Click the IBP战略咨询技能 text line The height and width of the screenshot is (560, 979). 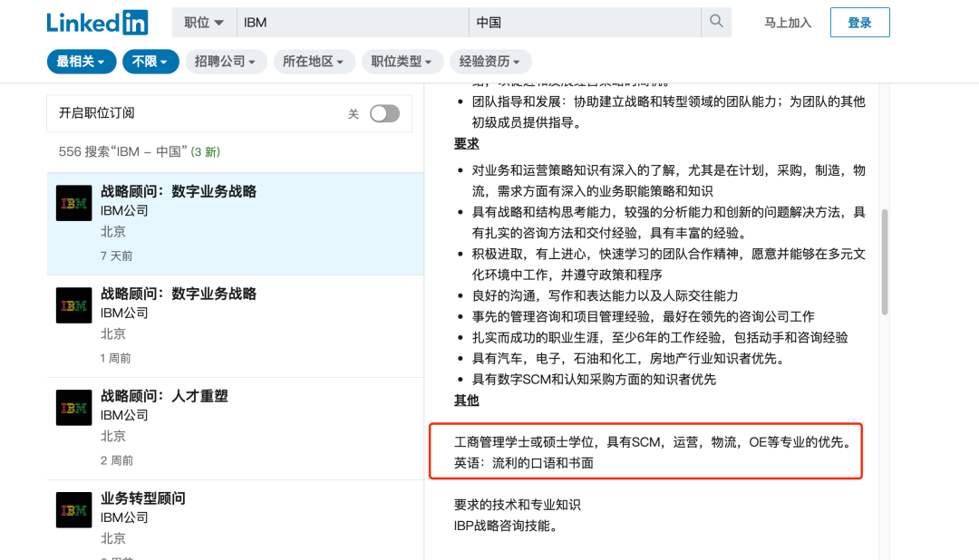point(506,526)
